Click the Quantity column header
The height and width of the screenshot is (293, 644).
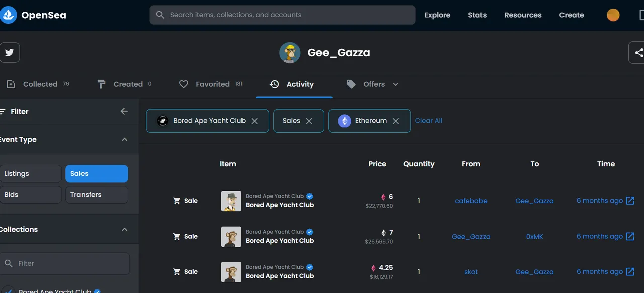click(x=419, y=164)
